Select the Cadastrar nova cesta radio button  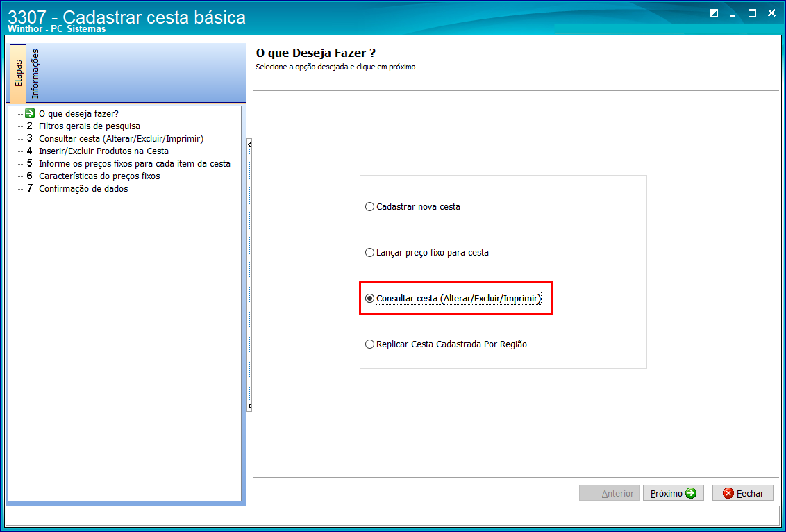[x=412, y=206]
